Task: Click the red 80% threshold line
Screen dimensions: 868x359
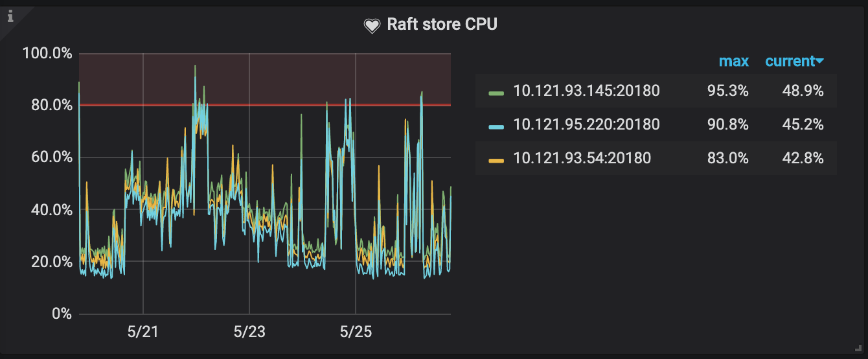Action: (x=265, y=105)
